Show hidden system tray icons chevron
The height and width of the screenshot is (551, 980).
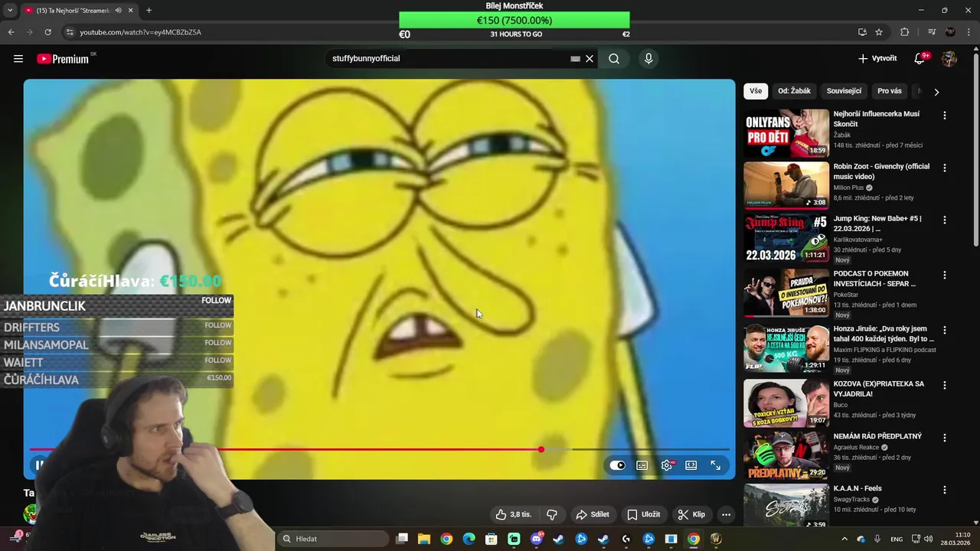pos(844,539)
